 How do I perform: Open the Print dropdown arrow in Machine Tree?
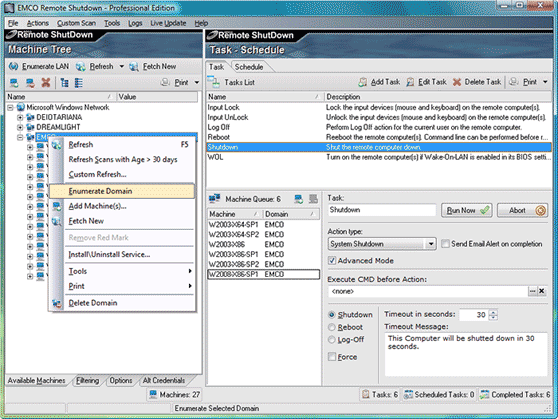(197, 83)
